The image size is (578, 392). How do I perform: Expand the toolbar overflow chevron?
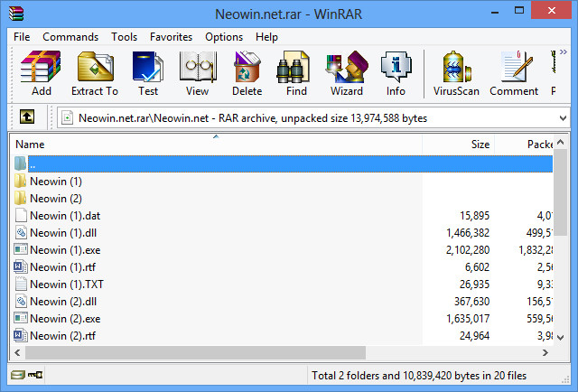(564, 52)
